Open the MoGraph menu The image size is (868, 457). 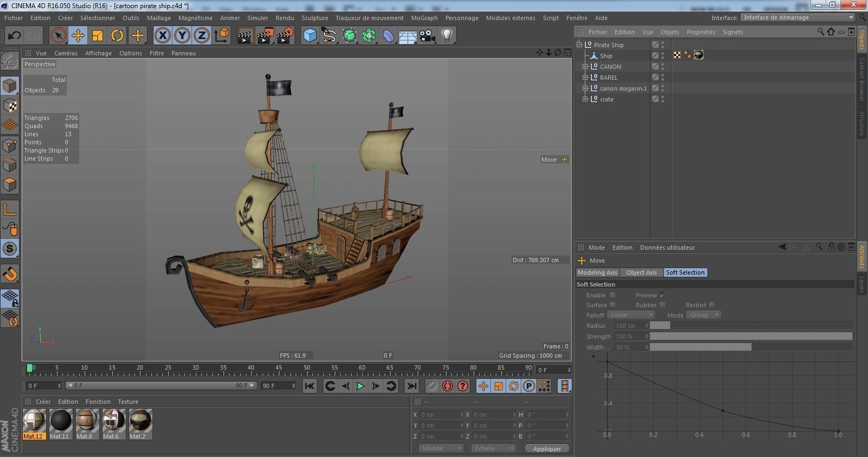coord(424,18)
